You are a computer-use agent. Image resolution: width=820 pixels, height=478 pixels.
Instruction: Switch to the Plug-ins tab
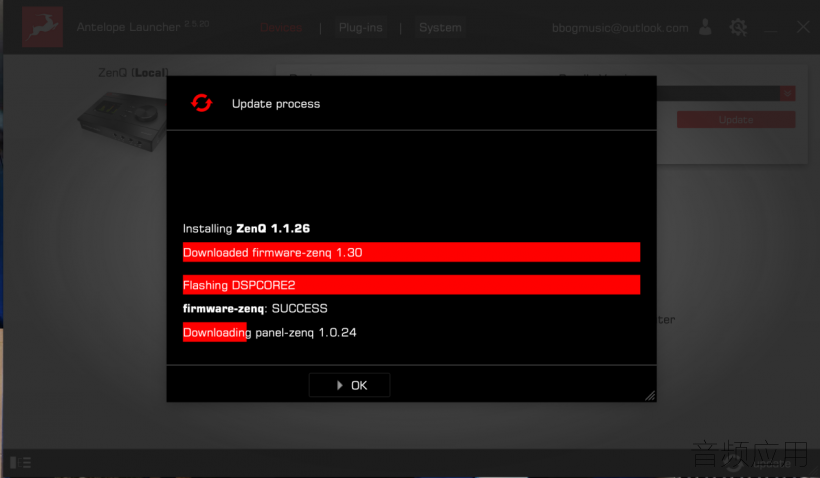click(360, 28)
